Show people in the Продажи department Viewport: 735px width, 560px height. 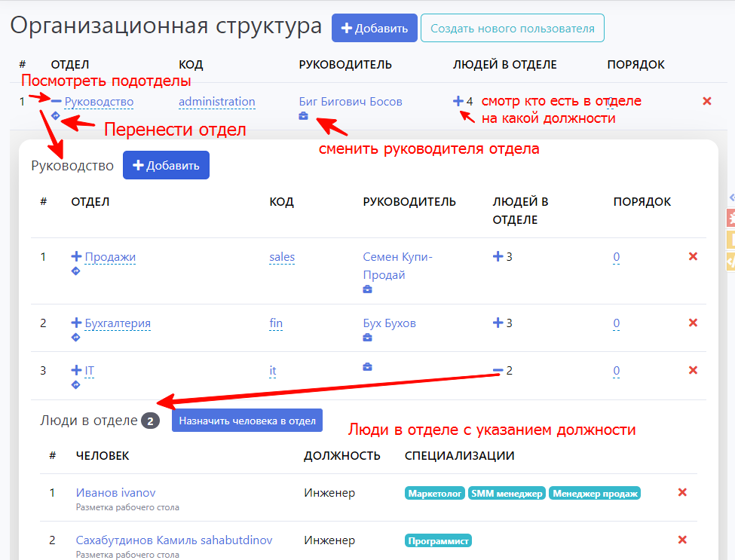pos(498,257)
